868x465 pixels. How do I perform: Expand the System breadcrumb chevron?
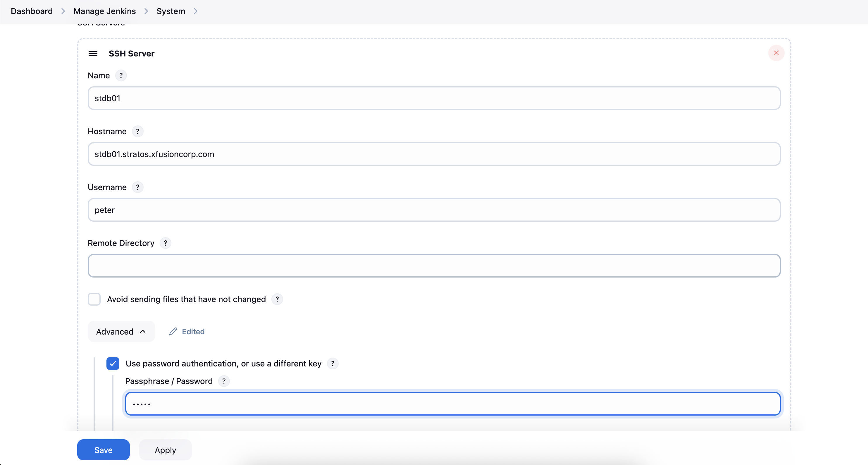click(x=196, y=11)
